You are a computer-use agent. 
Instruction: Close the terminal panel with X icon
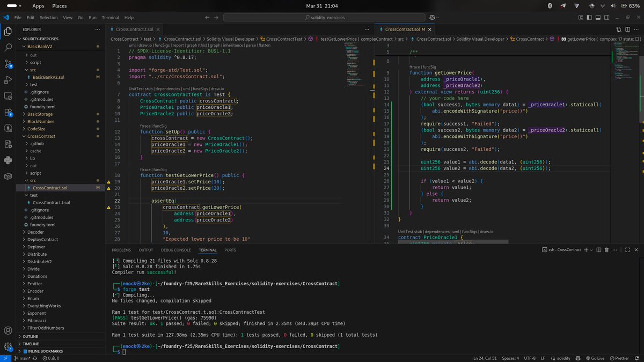click(636, 250)
